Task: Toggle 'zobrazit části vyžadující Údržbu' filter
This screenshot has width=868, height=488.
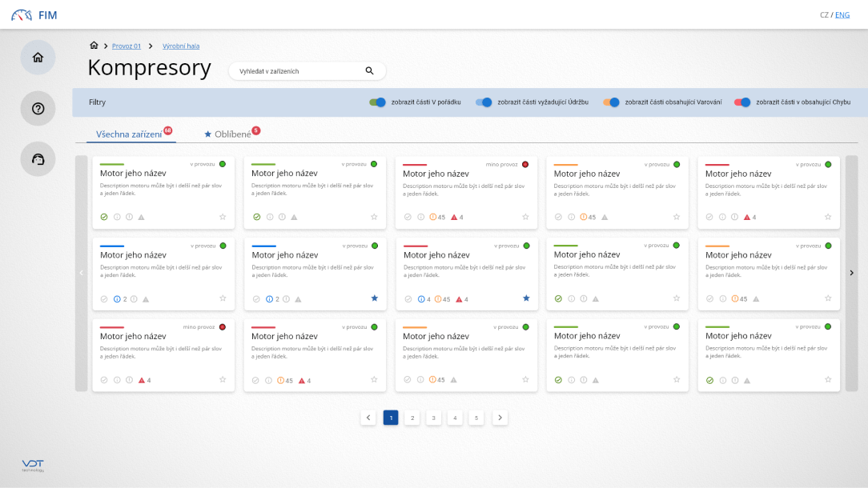Action: tap(484, 102)
